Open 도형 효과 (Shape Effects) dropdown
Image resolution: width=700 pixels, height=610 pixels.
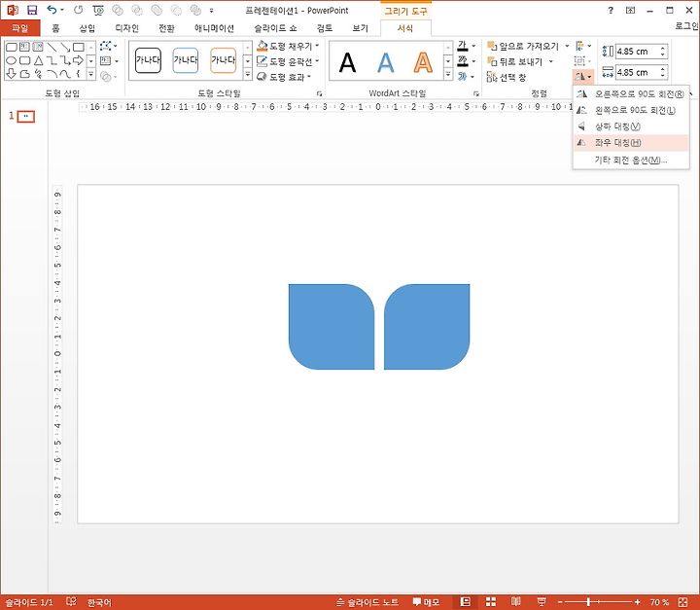[284, 77]
